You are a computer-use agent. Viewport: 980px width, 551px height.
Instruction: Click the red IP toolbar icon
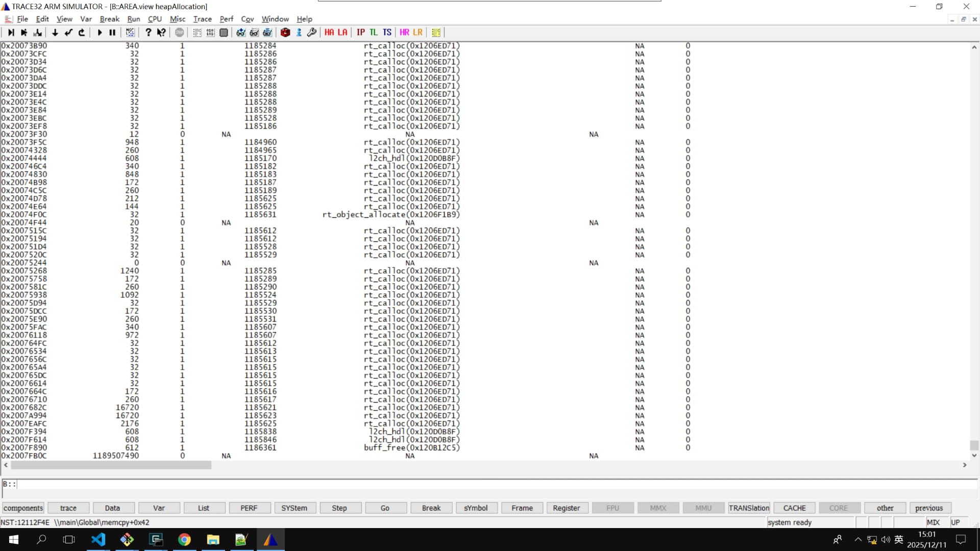(360, 32)
